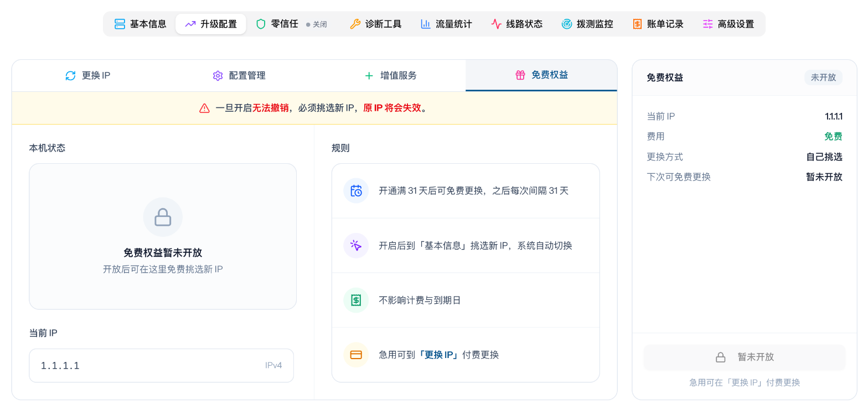Image resolution: width=868 pixels, height=420 pixels.
Task: Click the orange credit card icon
Action: tap(356, 355)
